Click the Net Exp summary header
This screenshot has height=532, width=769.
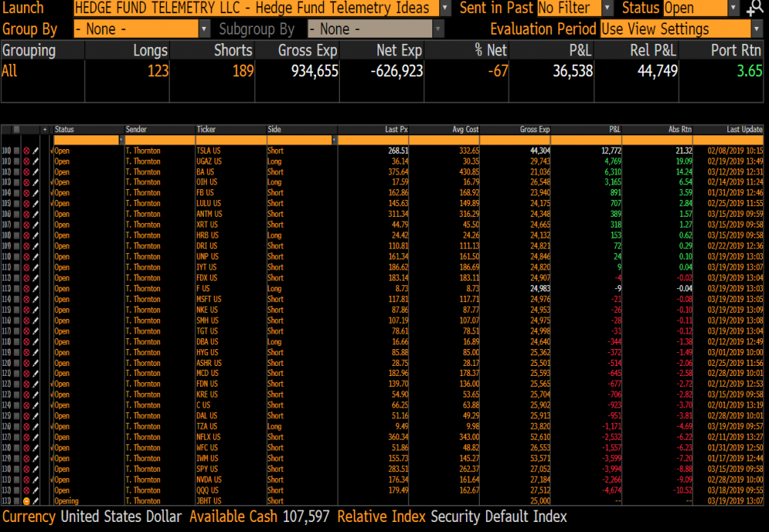[x=399, y=50]
